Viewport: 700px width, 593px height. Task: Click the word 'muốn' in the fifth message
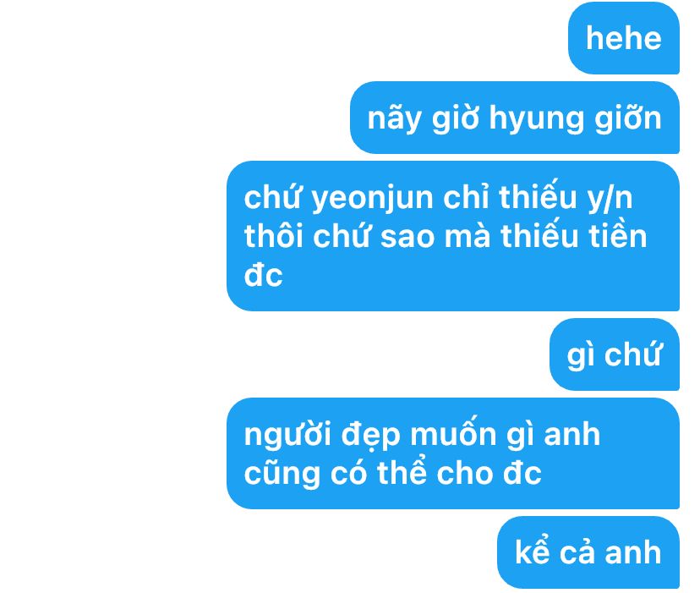453,433
